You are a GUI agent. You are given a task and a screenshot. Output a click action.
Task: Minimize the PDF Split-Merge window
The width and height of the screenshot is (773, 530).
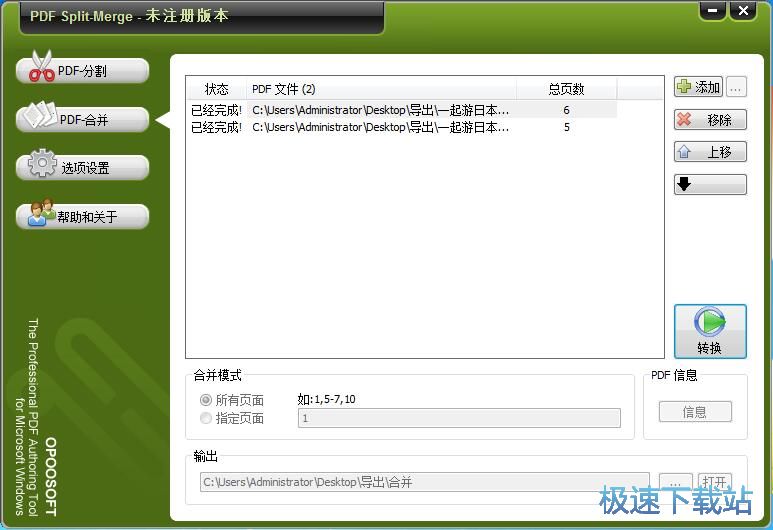point(712,10)
